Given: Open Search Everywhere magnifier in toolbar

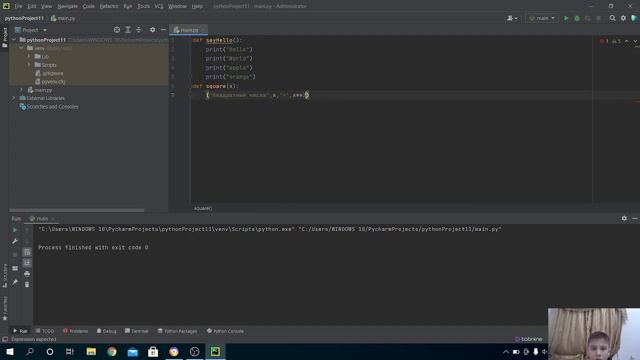Looking at the screenshot, I should [x=612, y=18].
